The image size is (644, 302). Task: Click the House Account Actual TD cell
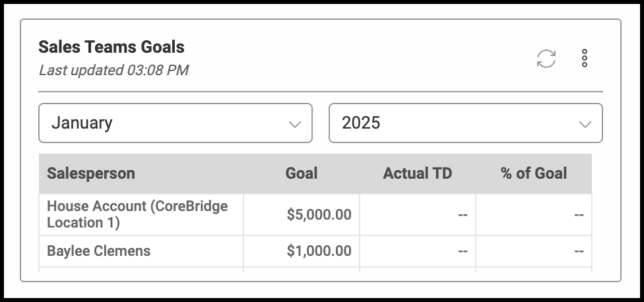point(418,214)
